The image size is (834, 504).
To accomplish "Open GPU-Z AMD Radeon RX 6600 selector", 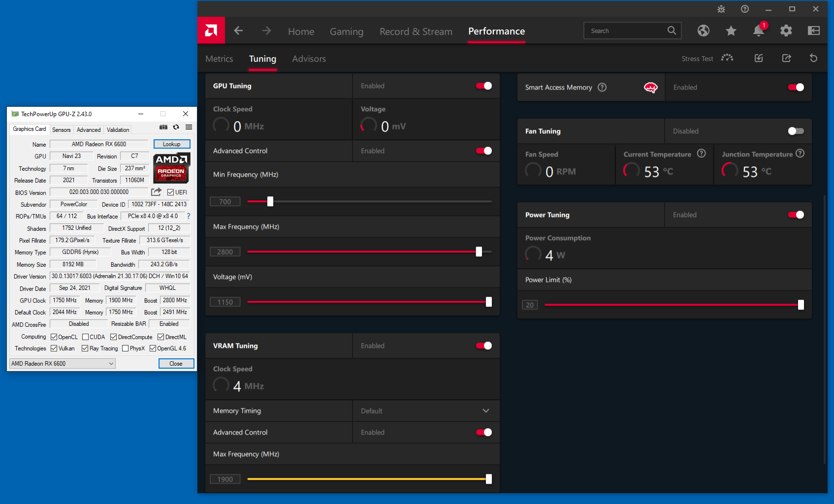I will pos(63,364).
